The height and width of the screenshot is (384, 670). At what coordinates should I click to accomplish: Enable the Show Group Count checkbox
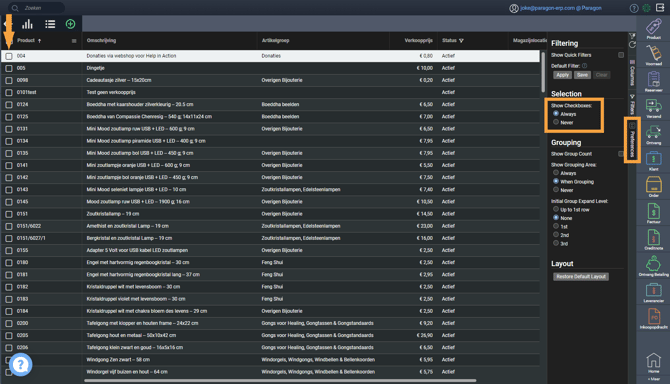[621, 154]
